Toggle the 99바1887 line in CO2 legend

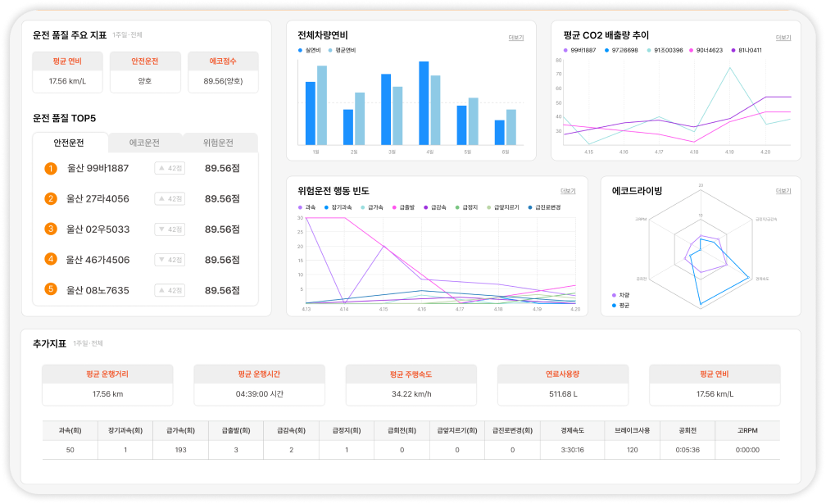click(x=579, y=51)
